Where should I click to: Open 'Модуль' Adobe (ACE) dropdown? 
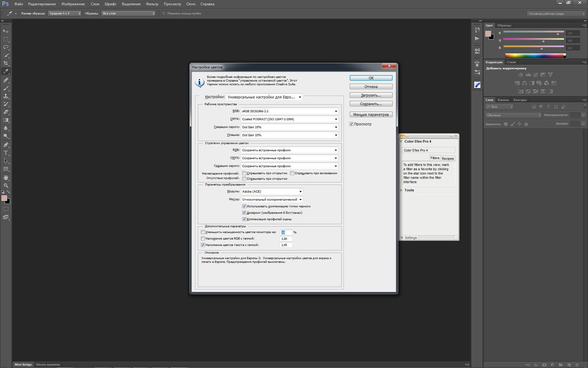[272, 191]
